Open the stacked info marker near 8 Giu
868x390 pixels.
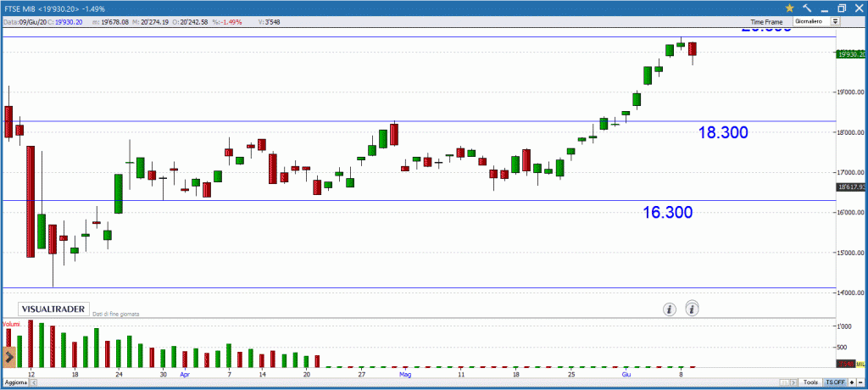point(692,309)
